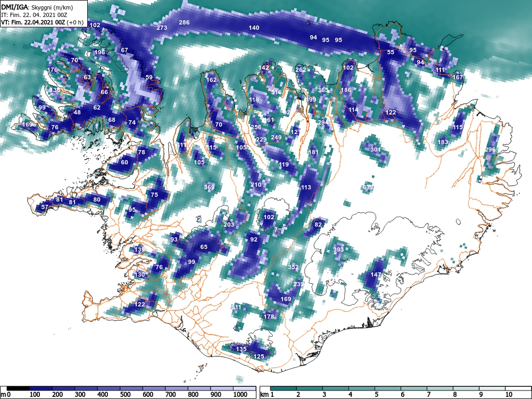The height and width of the screenshot is (399, 532).
Task: Click the '500' label in the meter legend
Action: point(126,395)
